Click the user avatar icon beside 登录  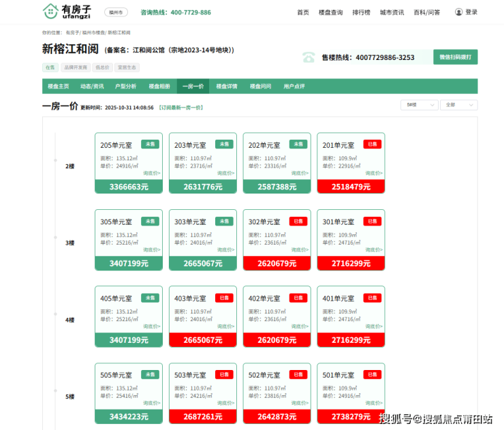[x=458, y=12]
